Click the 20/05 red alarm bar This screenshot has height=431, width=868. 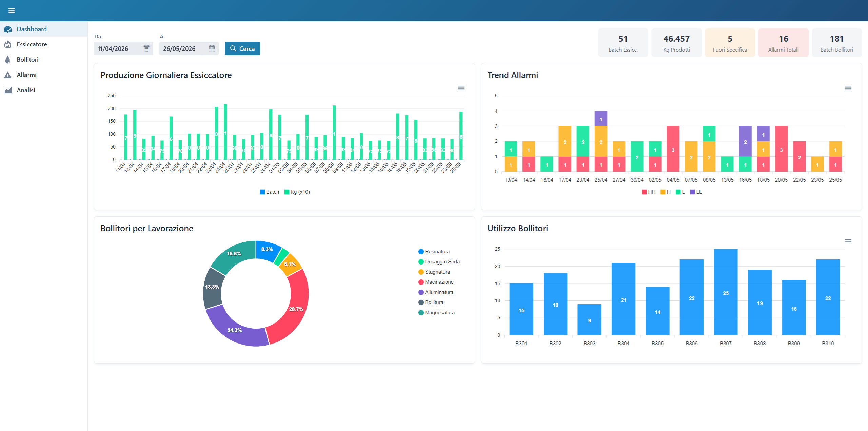781,149
